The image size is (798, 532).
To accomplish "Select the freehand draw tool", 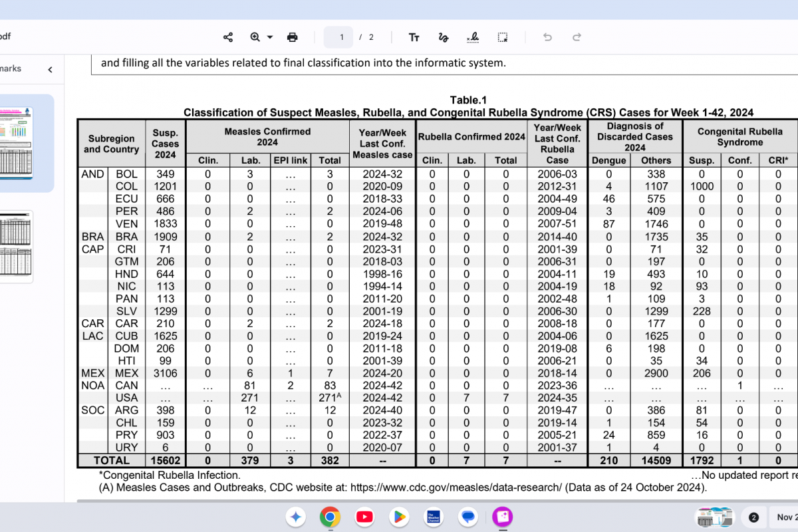I will click(444, 37).
